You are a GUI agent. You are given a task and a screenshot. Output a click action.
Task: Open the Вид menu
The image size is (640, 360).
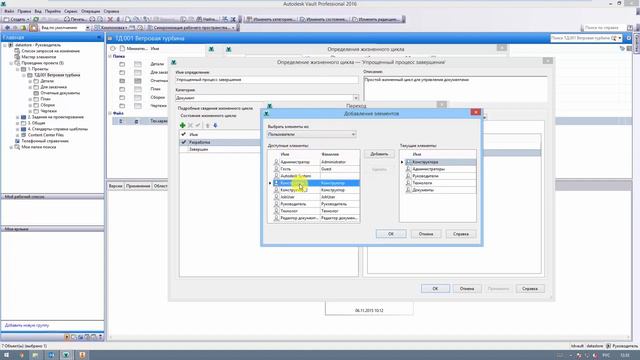[x=38, y=11]
